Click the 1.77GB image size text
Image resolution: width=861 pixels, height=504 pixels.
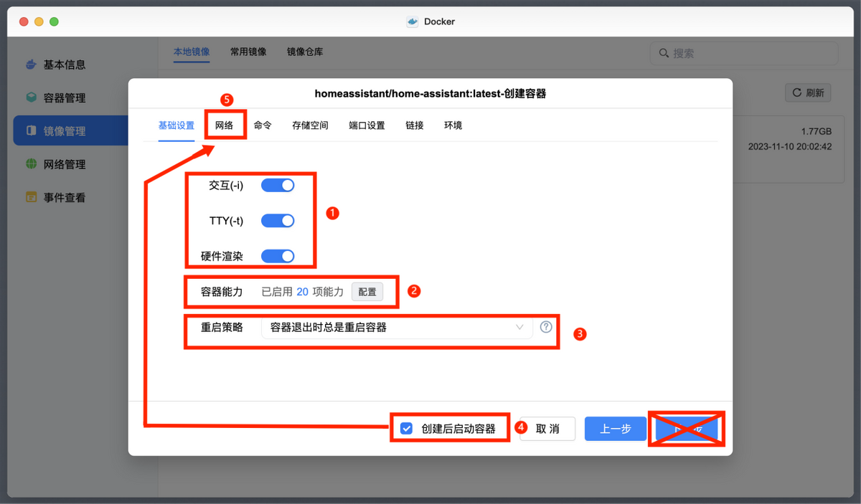817,132
